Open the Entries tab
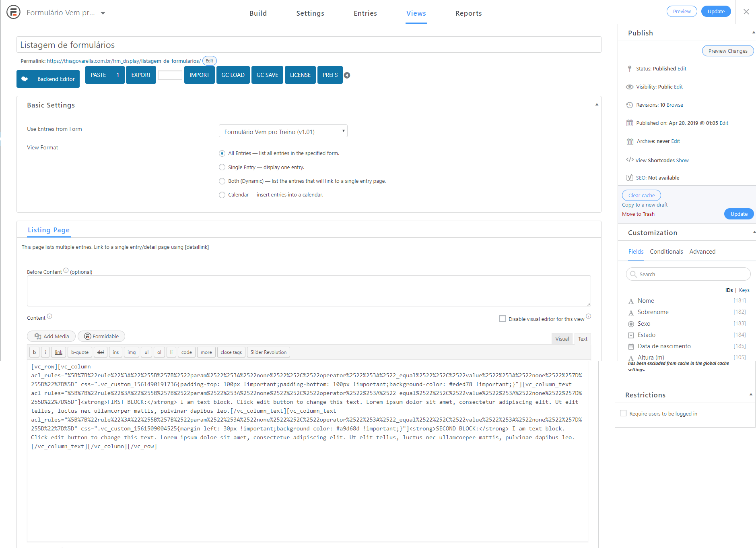756x548 pixels. (x=365, y=13)
